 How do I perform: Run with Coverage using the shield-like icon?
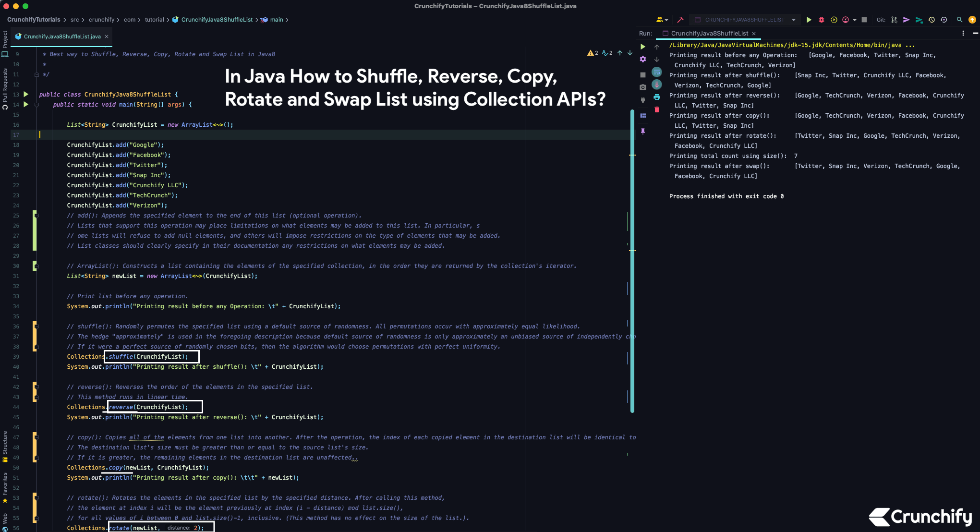(834, 20)
